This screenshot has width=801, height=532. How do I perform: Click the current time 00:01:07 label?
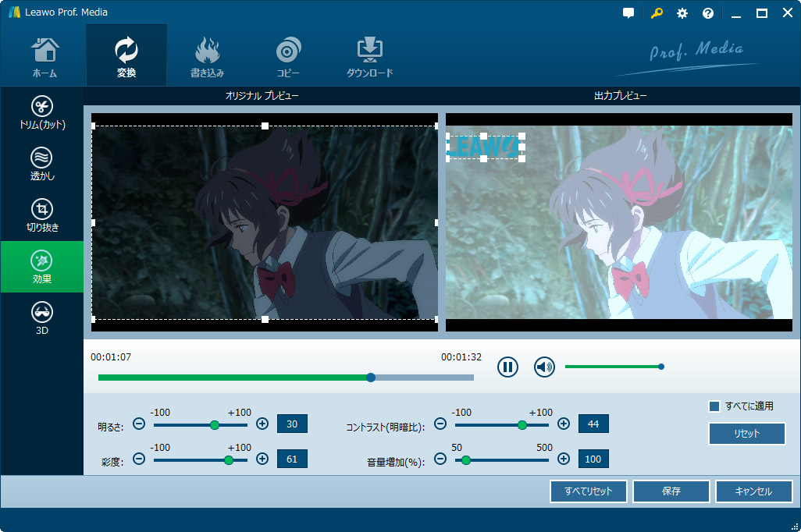111,357
